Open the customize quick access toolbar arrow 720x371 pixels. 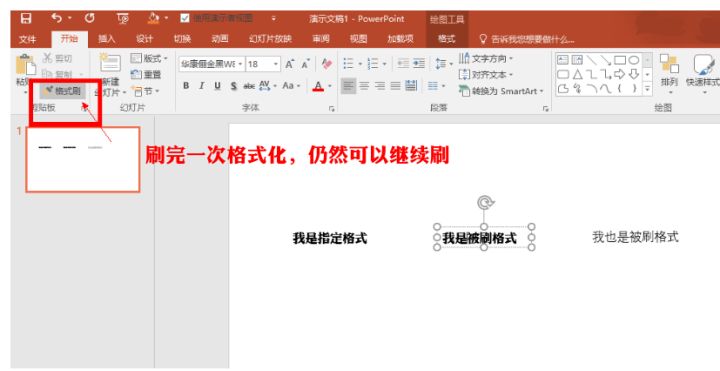coord(274,19)
